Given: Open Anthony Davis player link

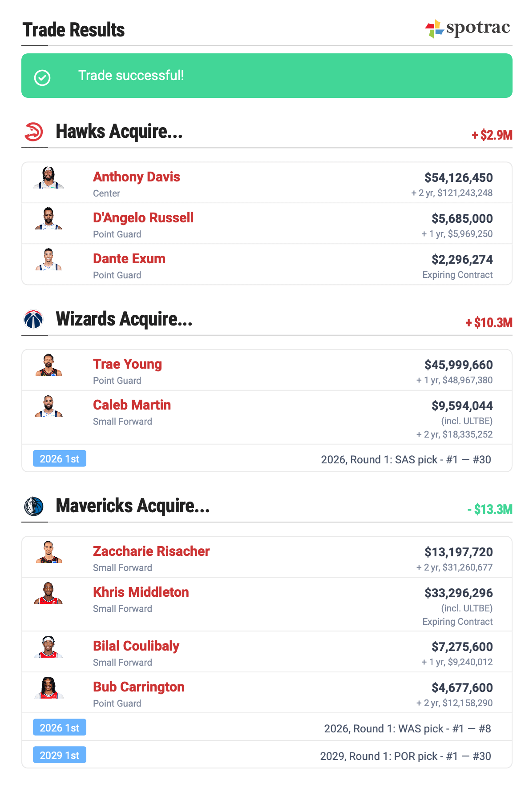Looking at the screenshot, I should click(136, 177).
